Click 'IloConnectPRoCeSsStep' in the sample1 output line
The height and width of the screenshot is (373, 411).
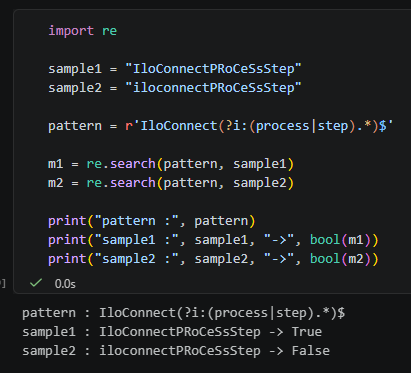(180, 332)
